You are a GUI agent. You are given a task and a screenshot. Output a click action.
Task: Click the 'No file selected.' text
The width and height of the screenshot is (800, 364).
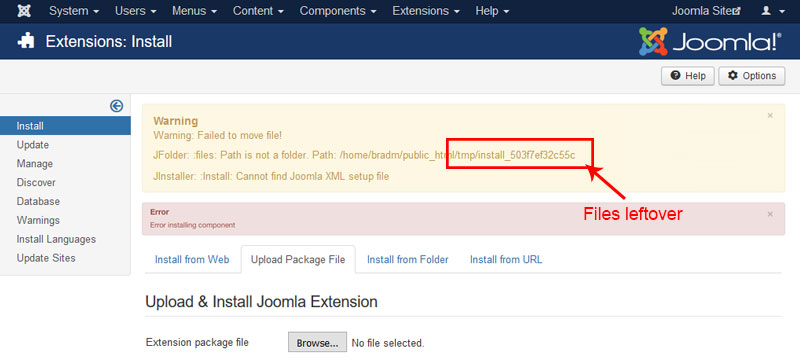point(388,343)
